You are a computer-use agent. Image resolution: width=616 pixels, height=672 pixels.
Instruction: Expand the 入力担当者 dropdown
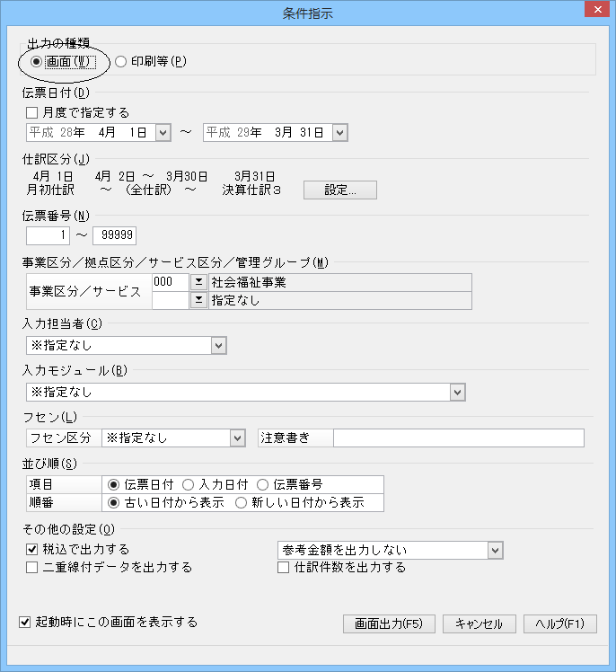pyautogui.click(x=218, y=346)
